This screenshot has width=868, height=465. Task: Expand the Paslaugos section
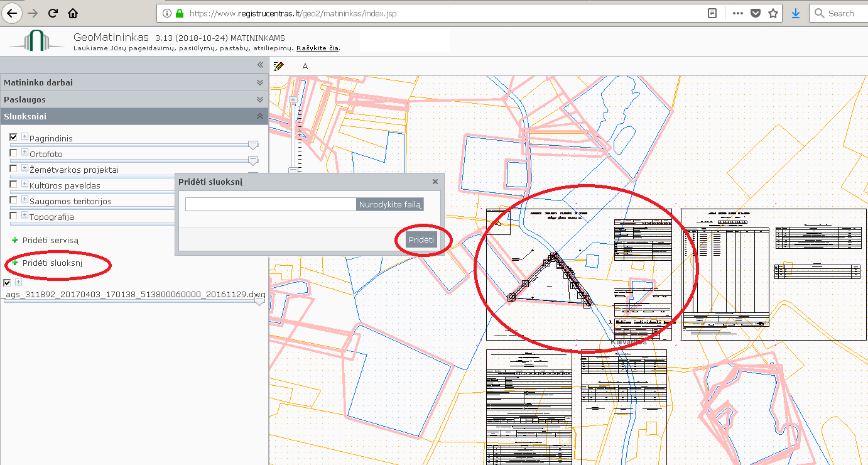pos(134,99)
